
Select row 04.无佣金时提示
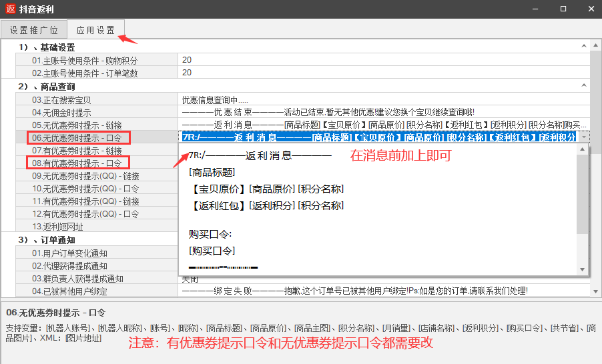[97, 113]
